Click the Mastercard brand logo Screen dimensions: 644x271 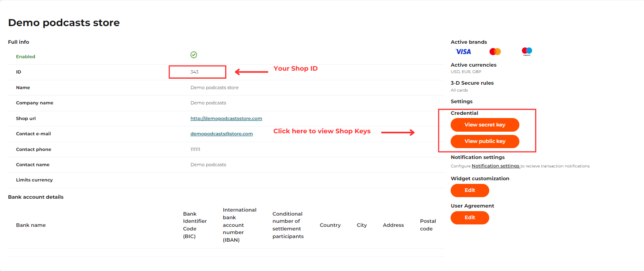pyautogui.click(x=495, y=52)
